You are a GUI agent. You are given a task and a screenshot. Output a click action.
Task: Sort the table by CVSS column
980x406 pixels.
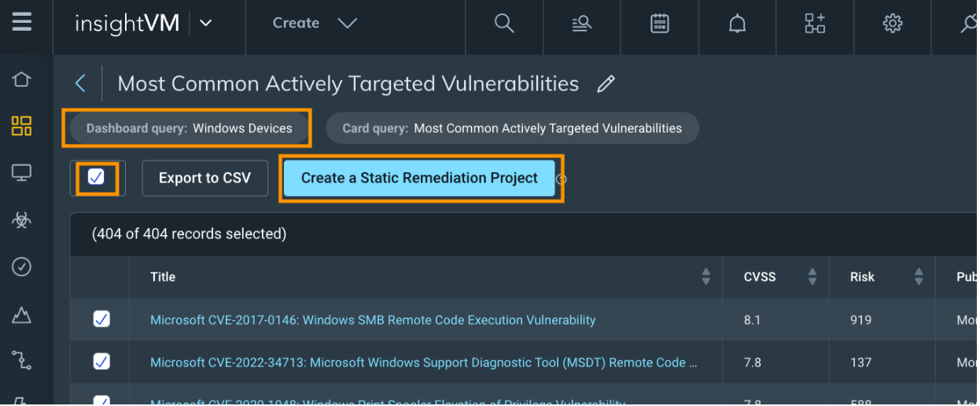click(812, 277)
